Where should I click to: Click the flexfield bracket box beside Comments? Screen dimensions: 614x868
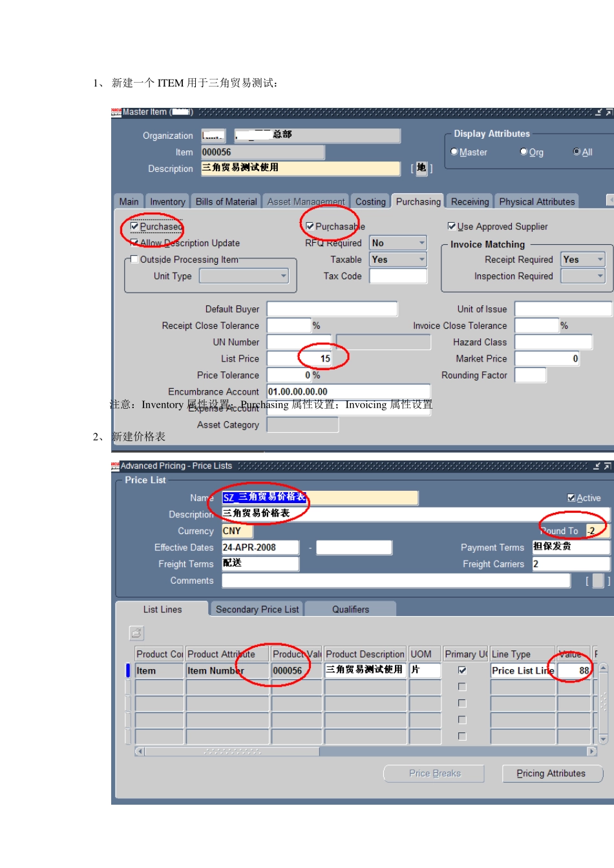click(x=598, y=581)
